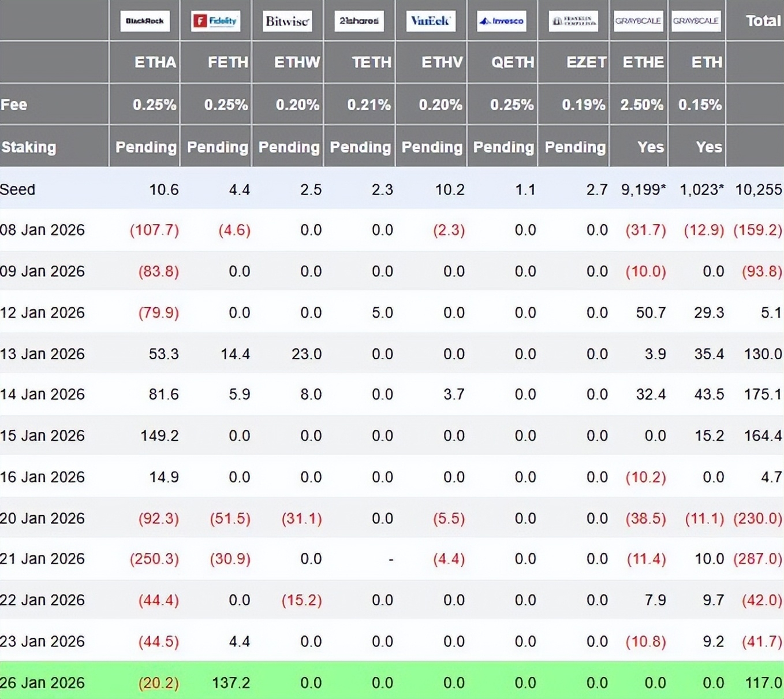Click the "15 Jan 2026" date
Viewport: 784px width, 699px height.
(x=43, y=436)
